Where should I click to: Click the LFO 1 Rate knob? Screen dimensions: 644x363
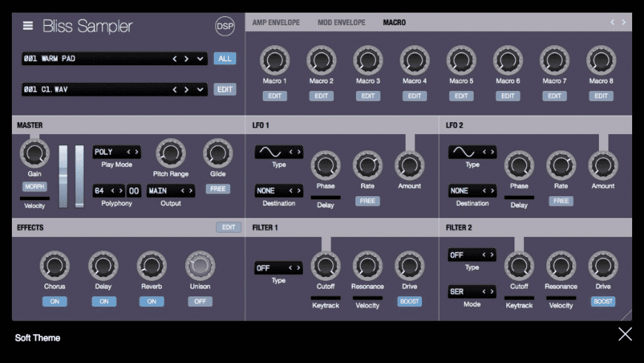point(367,165)
